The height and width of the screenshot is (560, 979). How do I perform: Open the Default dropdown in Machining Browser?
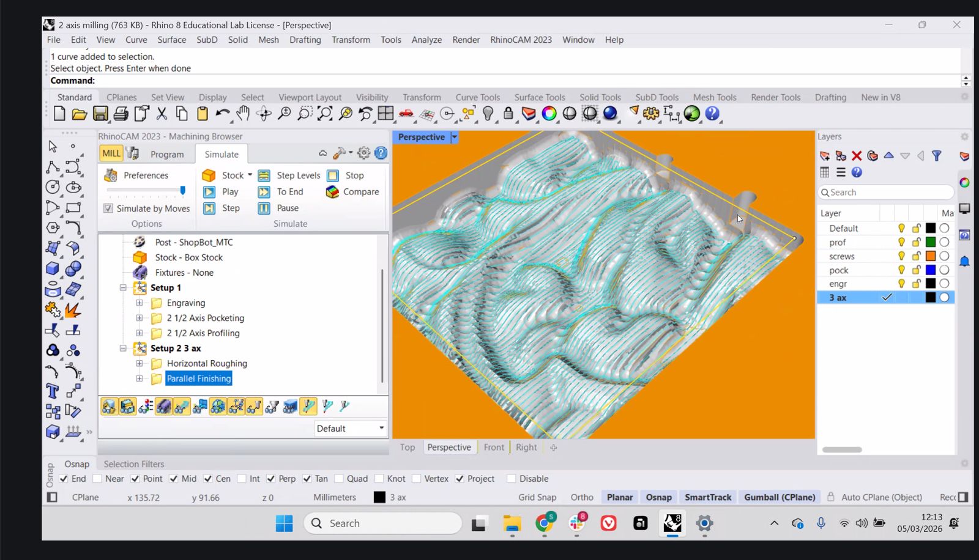point(351,429)
